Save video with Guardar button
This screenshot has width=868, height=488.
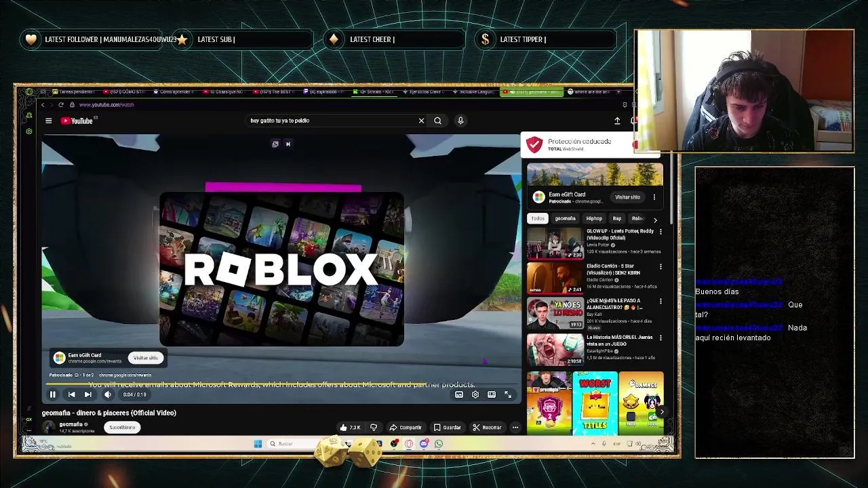(448, 428)
